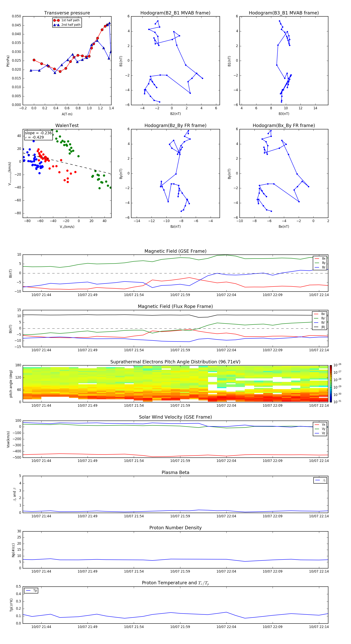Click "10/07 22:04" tick in Proton Temperature panel
Viewport: 351px width, 644px height.
(x=226, y=627)
